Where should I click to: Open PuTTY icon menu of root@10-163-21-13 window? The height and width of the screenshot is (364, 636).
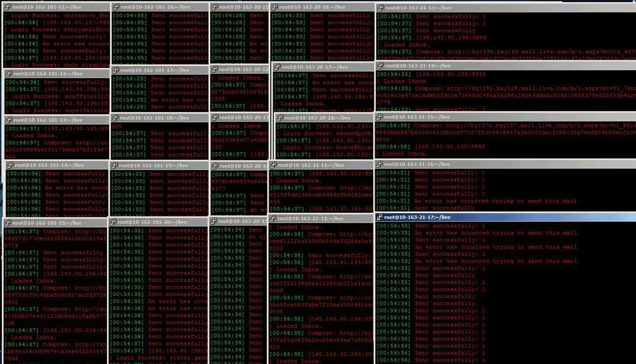click(x=380, y=7)
